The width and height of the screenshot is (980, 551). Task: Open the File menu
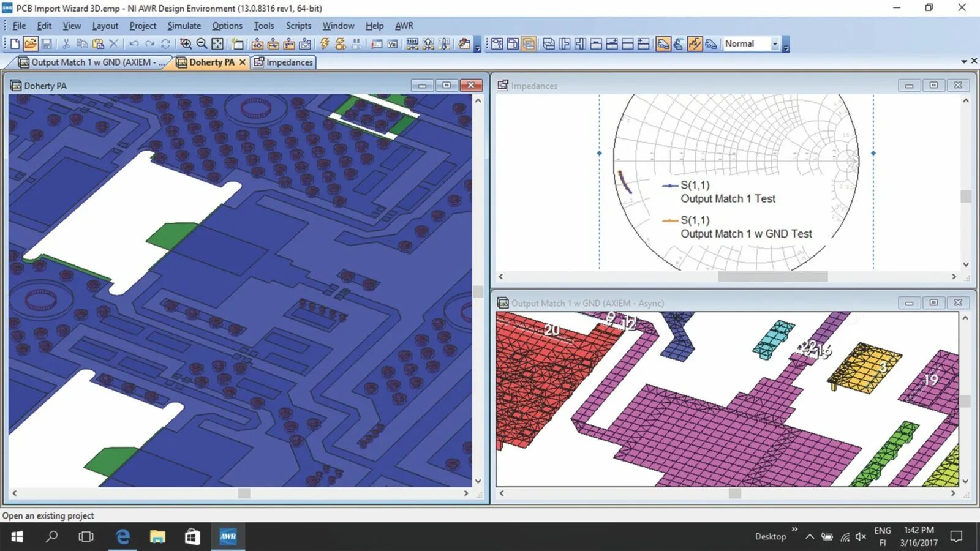coord(19,26)
